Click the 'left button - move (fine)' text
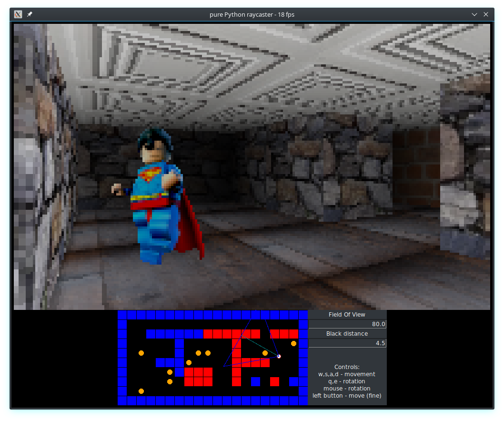 click(x=347, y=396)
